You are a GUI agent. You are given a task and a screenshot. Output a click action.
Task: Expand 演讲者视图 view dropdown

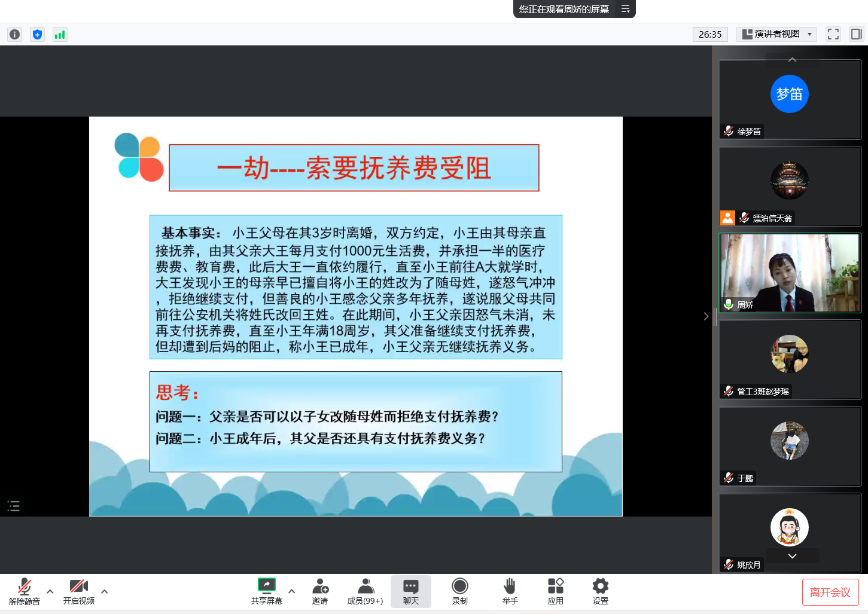tap(777, 34)
